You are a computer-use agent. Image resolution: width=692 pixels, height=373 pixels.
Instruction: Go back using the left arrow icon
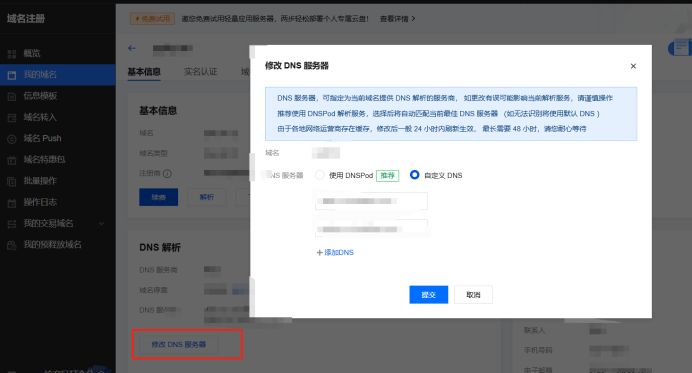click(x=132, y=48)
